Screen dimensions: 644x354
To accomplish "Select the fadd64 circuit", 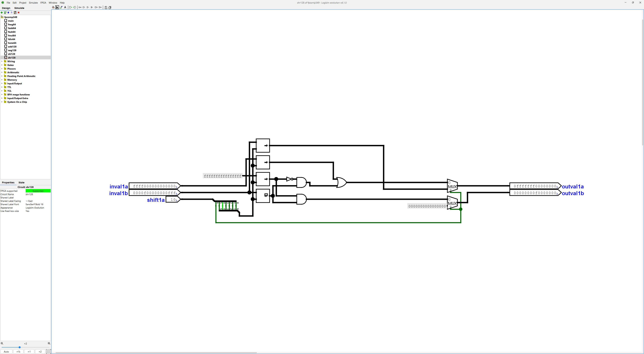I will click(12, 28).
